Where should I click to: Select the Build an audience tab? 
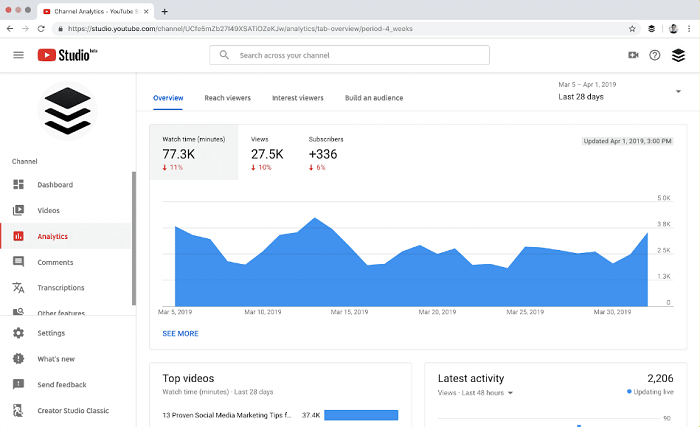click(374, 98)
